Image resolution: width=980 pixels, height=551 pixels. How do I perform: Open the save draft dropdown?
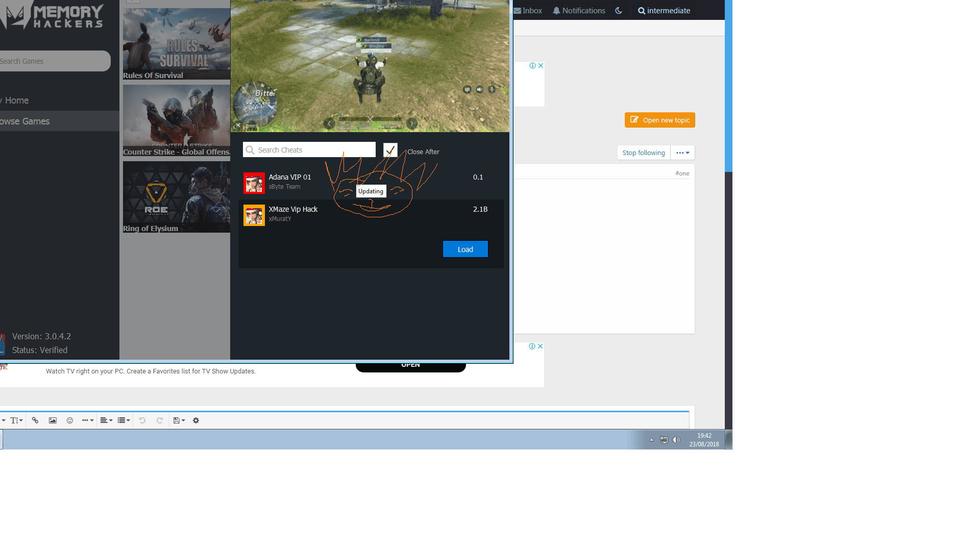179,420
